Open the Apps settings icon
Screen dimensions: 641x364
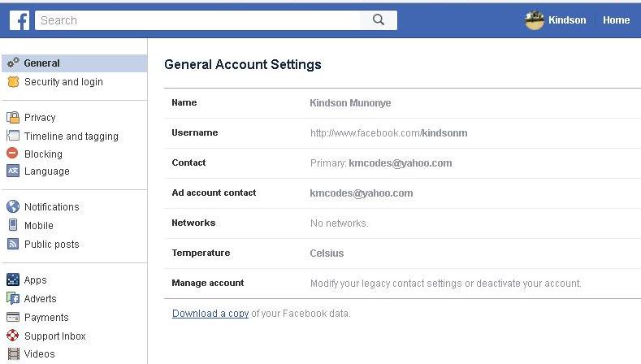(13, 279)
